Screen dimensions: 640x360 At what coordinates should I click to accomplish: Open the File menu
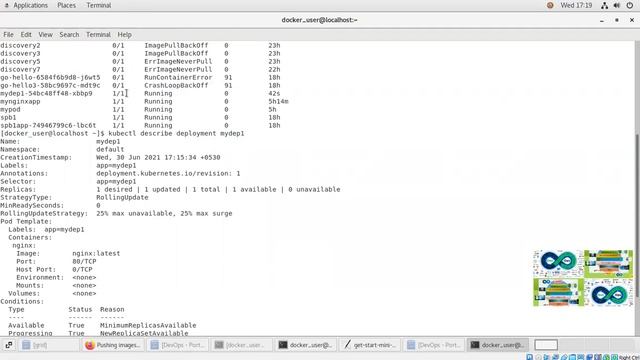(x=8, y=35)
